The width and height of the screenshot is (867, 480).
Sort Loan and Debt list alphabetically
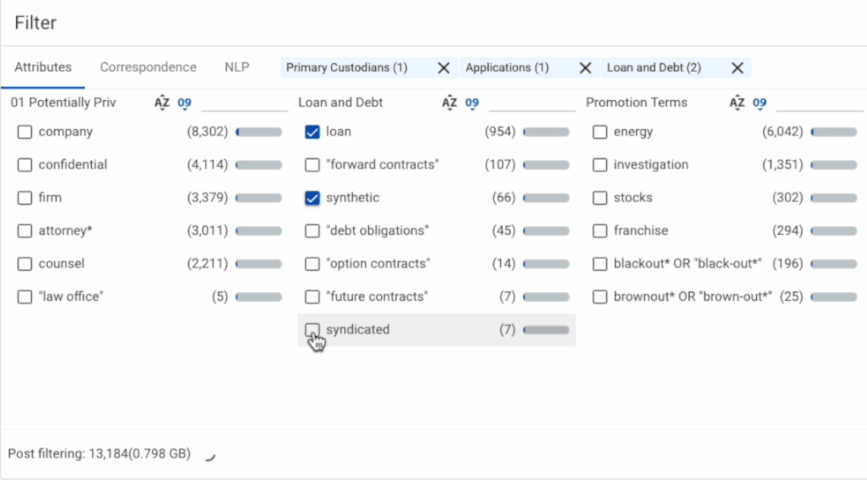click(x=449, y=102)
